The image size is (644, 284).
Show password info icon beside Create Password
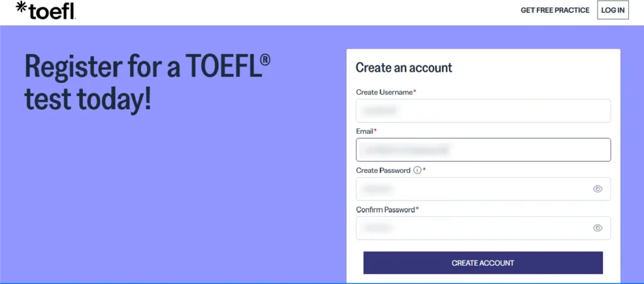[x=416, y=170]
